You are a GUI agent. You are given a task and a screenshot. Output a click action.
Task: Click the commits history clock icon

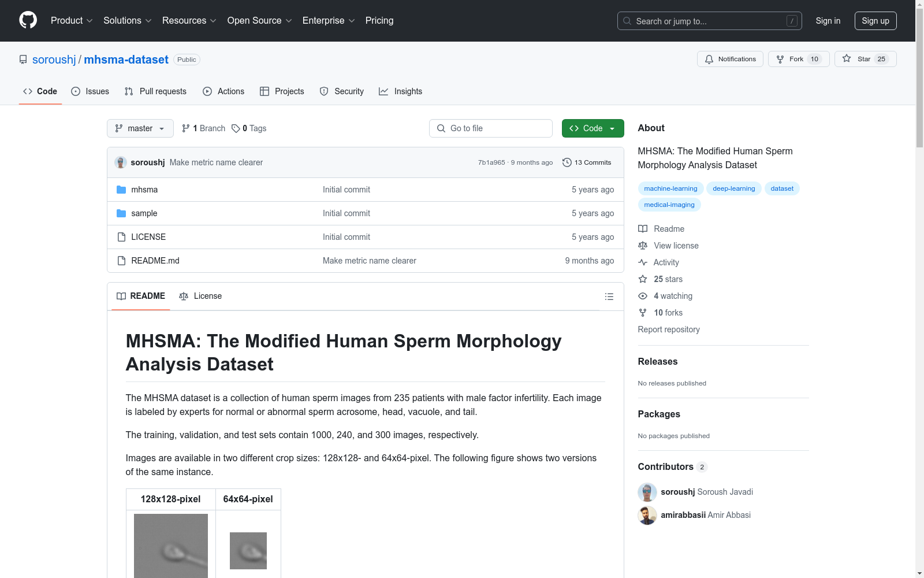[x=567, y=162]
